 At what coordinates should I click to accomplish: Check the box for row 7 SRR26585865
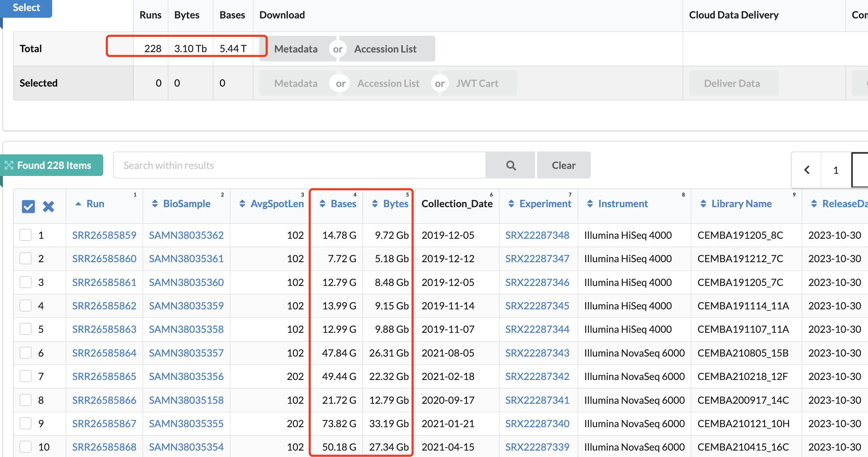(x=26, y=376)
